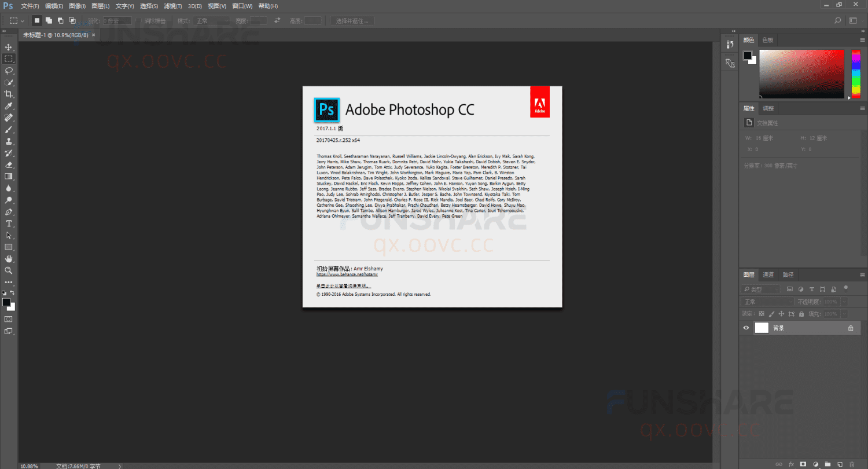868x469 pixels.
Task: Switch to the 通道 channels tab
Action: 768,274
